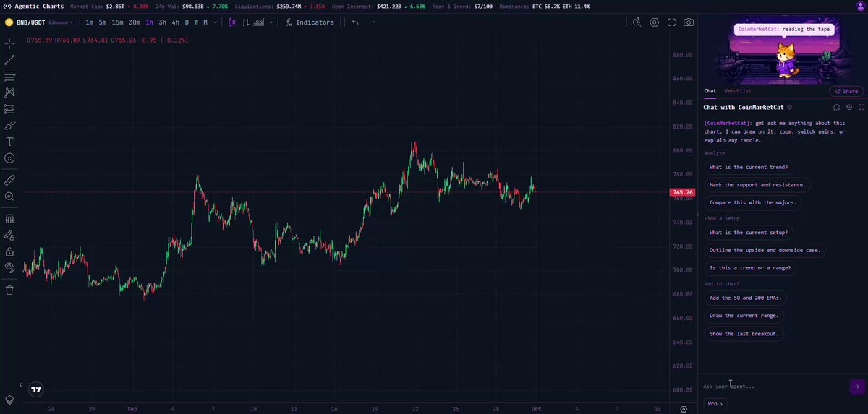
Task: Select the area chart type
Action: [x=260, y=22]
